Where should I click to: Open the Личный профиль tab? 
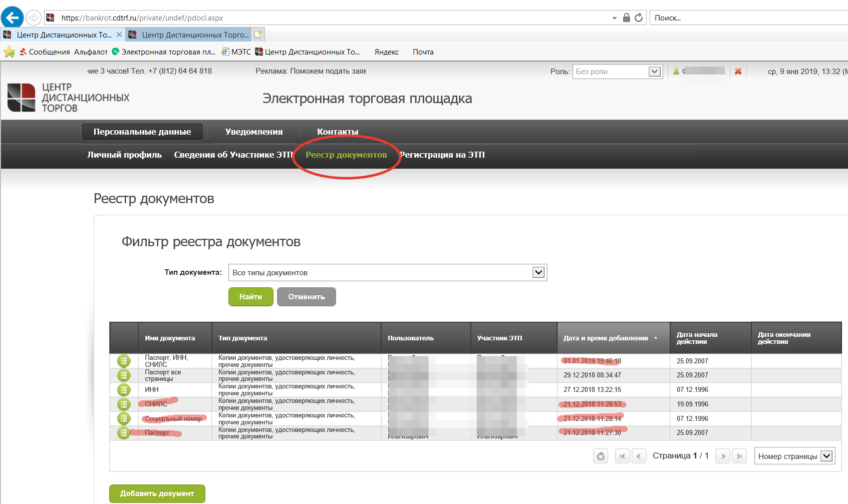(124, 155)
